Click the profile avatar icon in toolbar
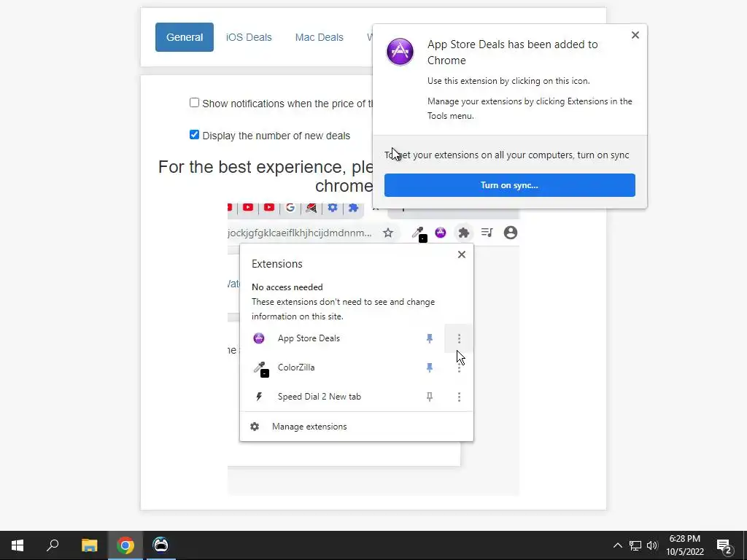747x560 pixels. [x=510, y=233]
